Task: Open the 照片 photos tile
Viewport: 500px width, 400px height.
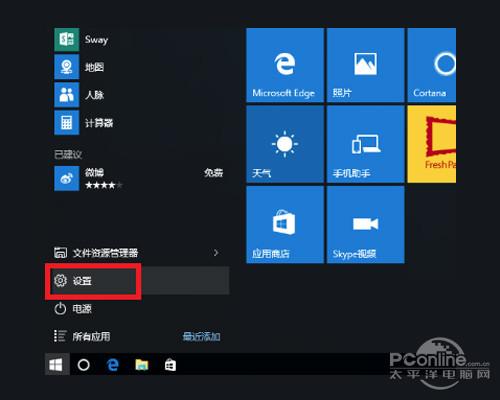Action: point(366,65)
